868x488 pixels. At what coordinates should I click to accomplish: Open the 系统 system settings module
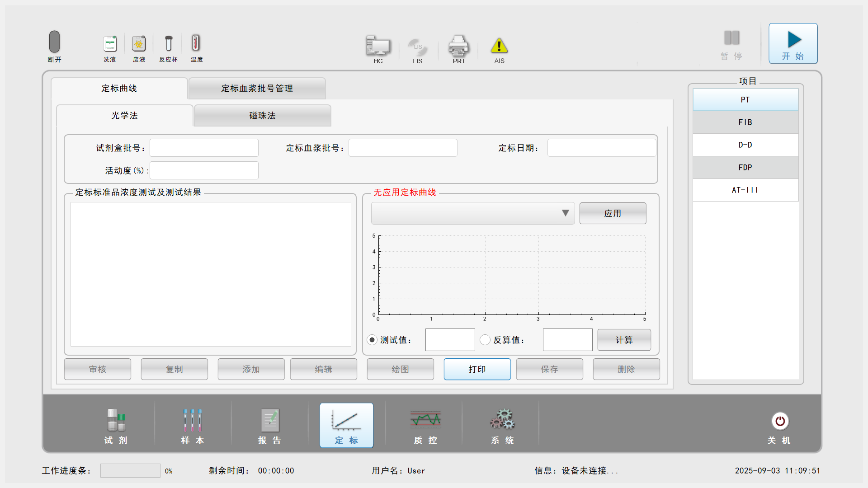[502, 426]
